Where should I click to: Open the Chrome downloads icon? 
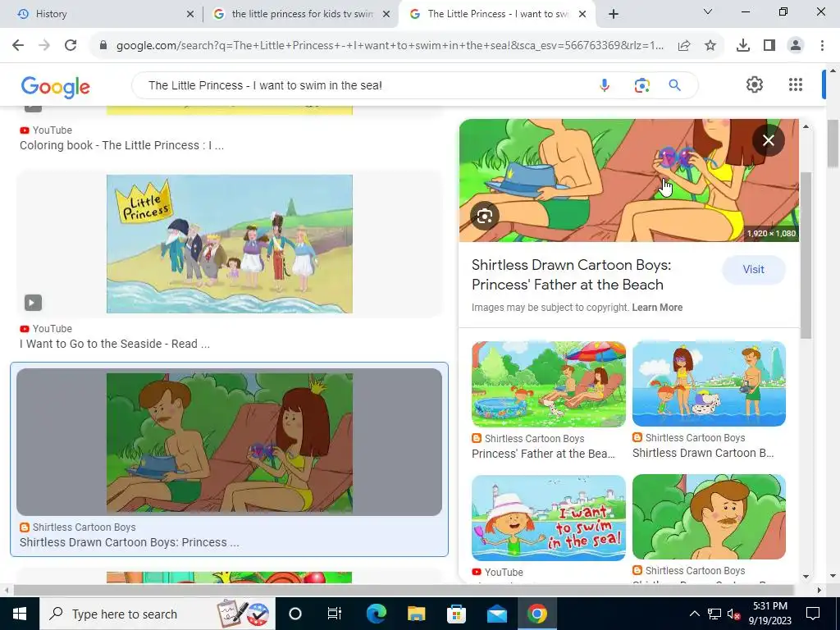[x=742, y=46]
